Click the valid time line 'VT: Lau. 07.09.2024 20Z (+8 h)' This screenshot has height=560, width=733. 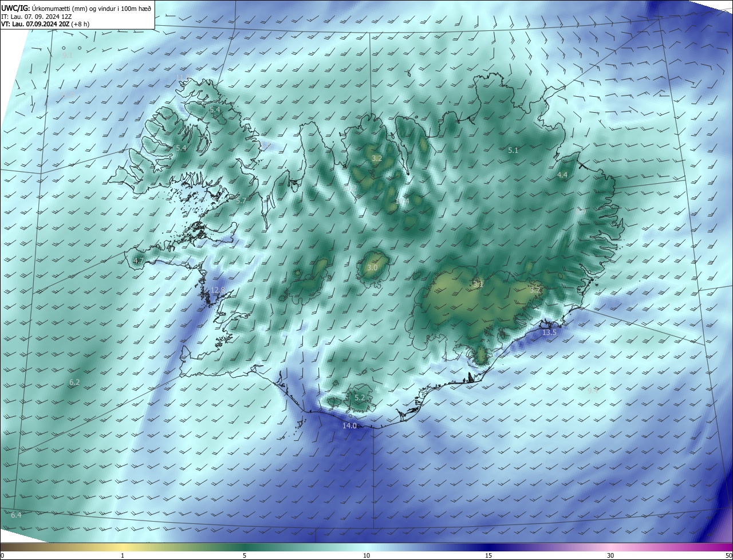[x=45, y=24]
